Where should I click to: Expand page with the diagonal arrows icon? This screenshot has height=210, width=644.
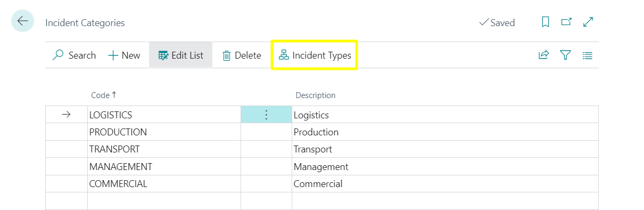tap(588, 22)
